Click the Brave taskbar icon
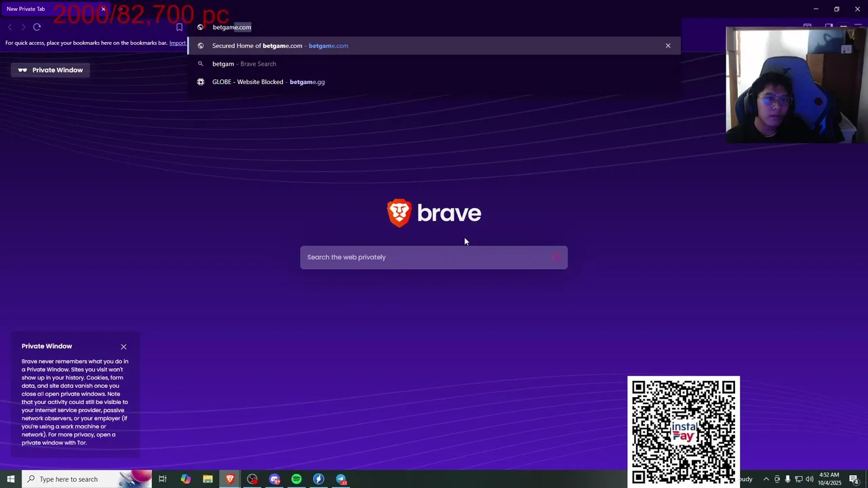868x488 pixels. 230,479
